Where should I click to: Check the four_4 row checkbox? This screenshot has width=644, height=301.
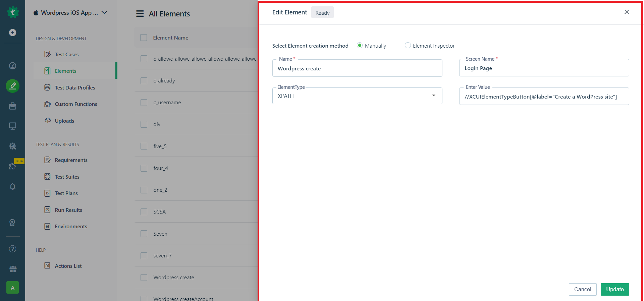tap(144, 168)
